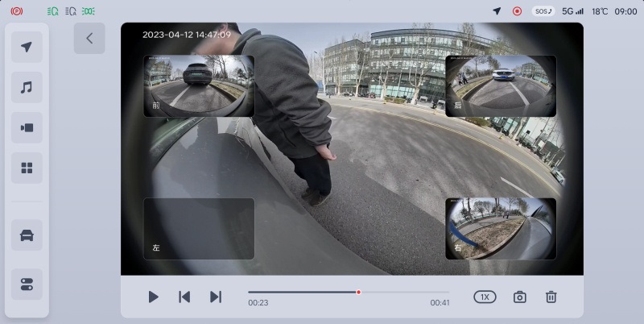Switch to the front camera thumbnail
This screenshot has height=324, width=644.
(199, 85)
